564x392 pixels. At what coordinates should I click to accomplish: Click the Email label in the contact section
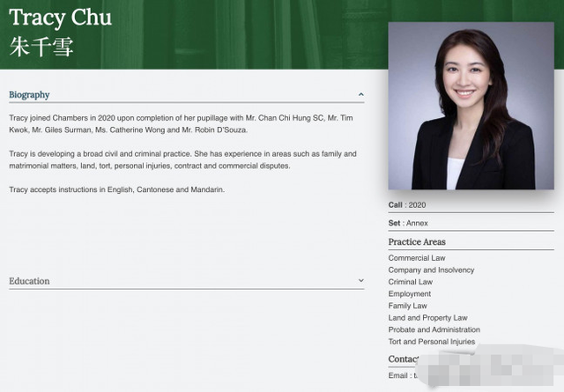point(397,375)
